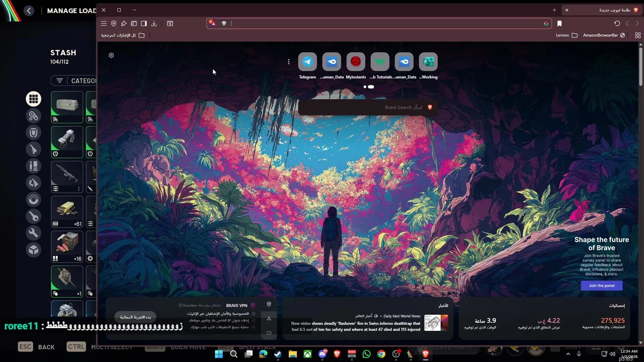Select the wrench category icon in stash
Image resolution: width=644 pixels, height=362 pixels.
click(34, 233)
